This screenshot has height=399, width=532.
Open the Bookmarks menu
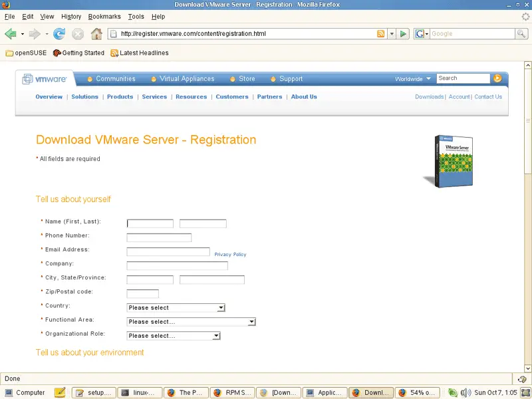104,17
